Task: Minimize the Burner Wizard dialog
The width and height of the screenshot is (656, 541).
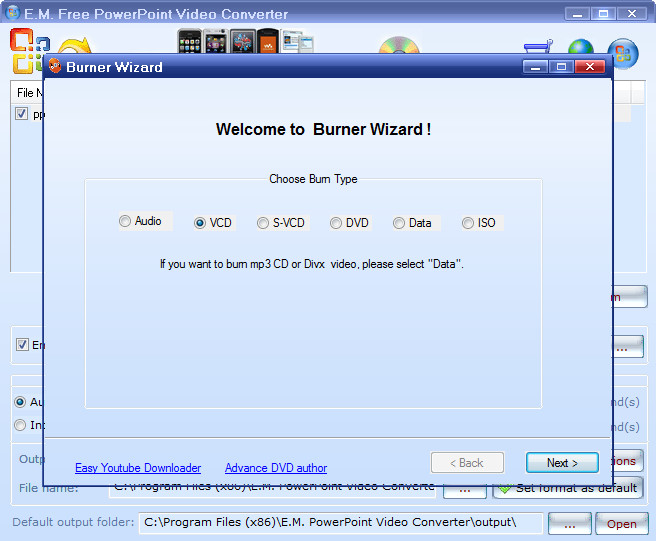Action: [535, 67]
